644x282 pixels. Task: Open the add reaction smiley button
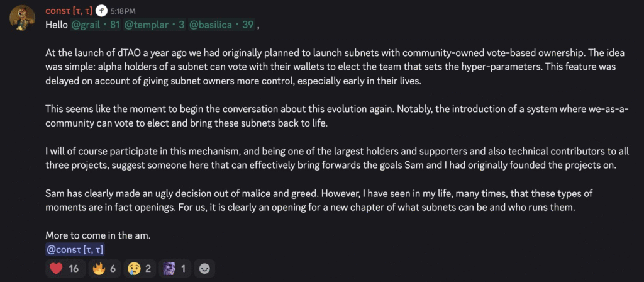click(204, 269)
